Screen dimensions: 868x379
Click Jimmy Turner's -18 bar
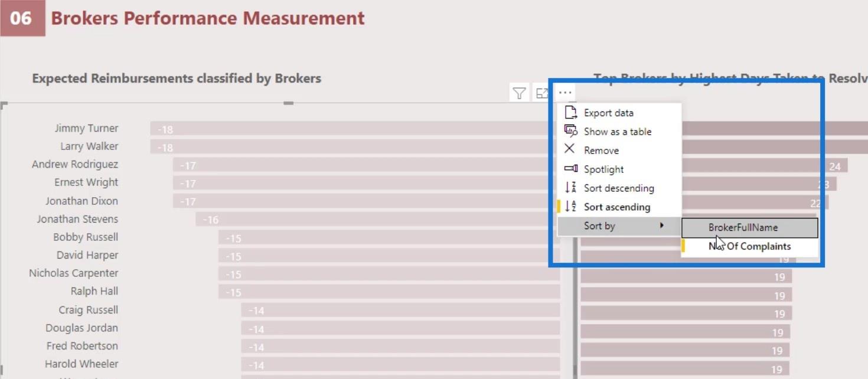click(x=355, y=129)
